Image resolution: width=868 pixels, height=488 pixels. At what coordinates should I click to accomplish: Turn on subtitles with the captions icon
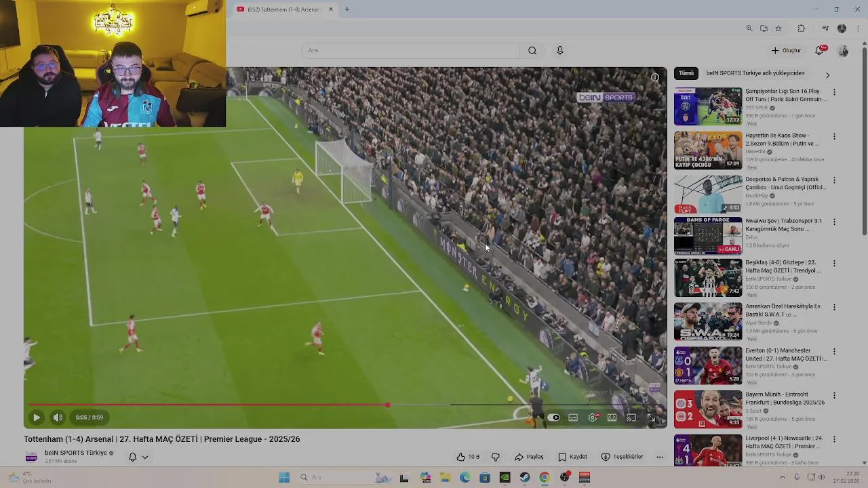[573, 418]
